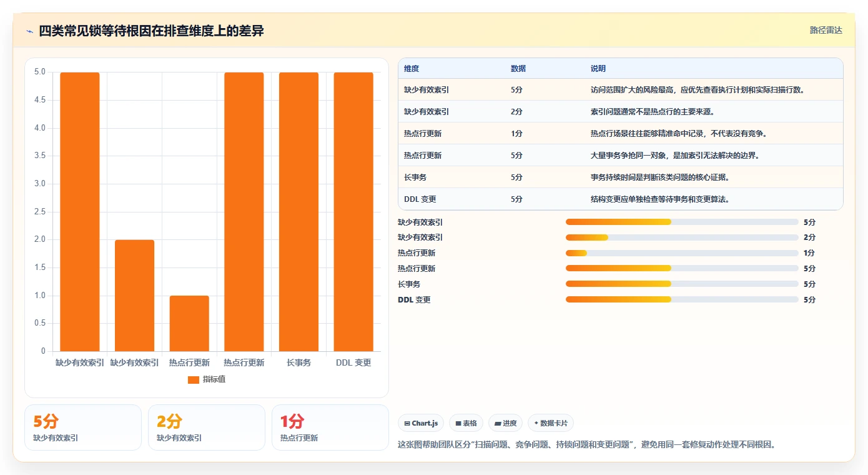
Task: Select the 数据卡片 tag chip
Action: pyautogui.click(x=551, y=423)
